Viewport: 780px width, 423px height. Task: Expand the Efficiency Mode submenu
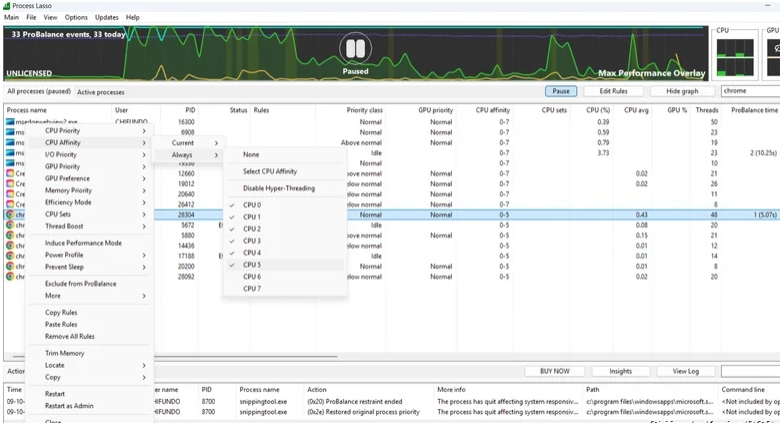pos(90,203)
